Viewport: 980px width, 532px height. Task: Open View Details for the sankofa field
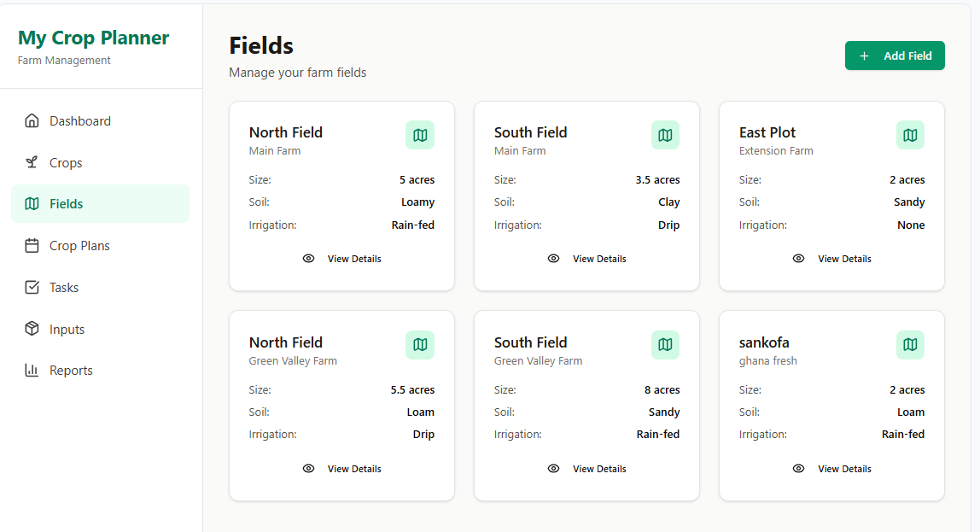point(831,469)
